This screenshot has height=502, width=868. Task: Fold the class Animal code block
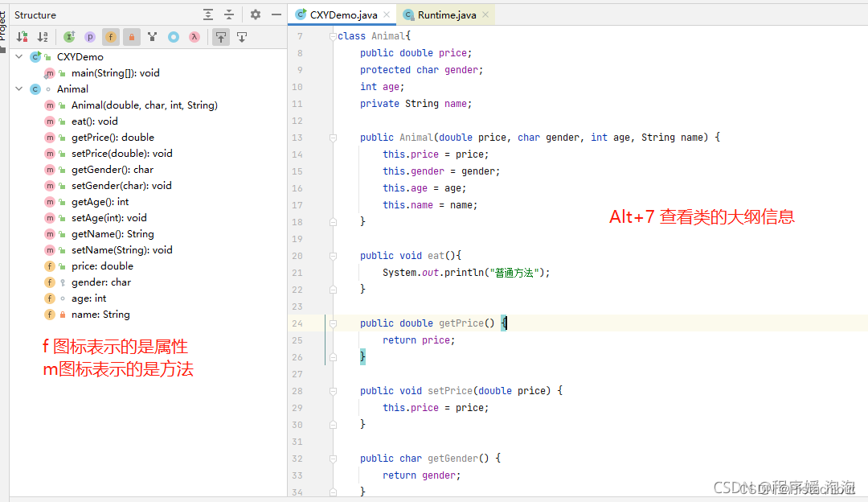[333, 36]
